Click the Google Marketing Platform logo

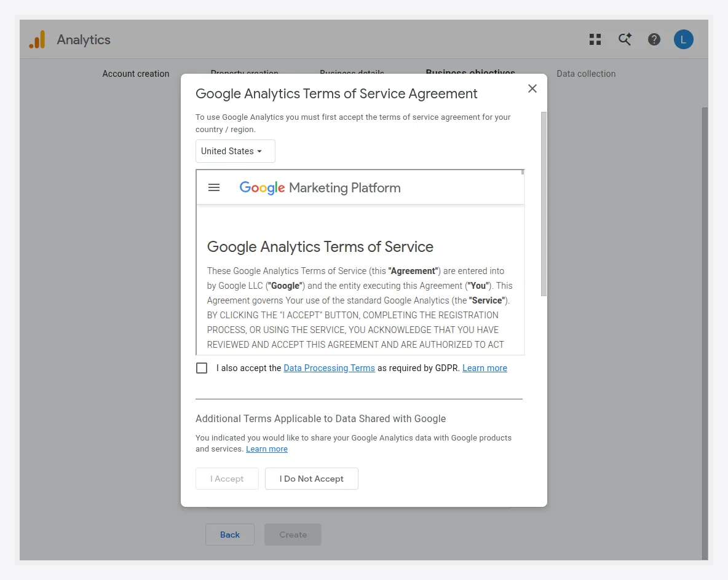point(320,187)
